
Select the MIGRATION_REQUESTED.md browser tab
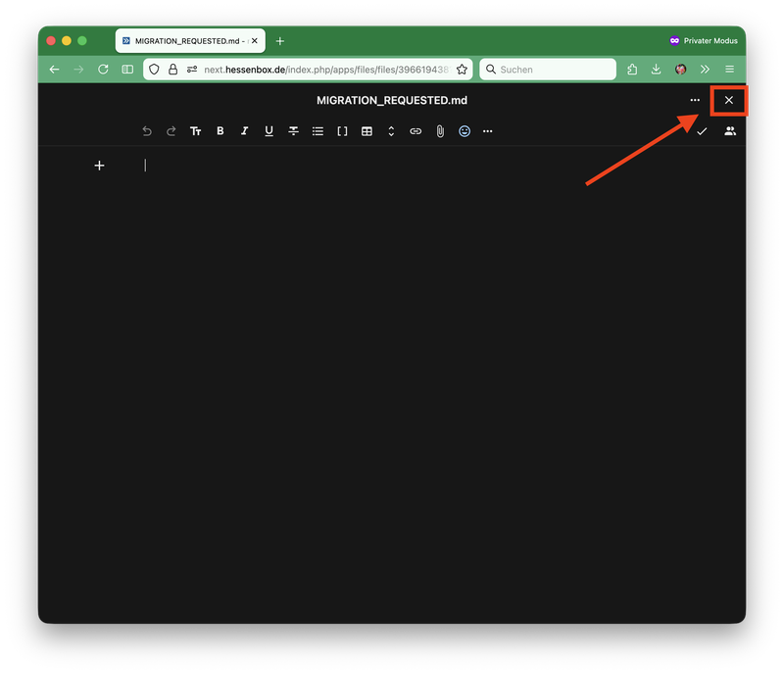(x=190, y=41)
